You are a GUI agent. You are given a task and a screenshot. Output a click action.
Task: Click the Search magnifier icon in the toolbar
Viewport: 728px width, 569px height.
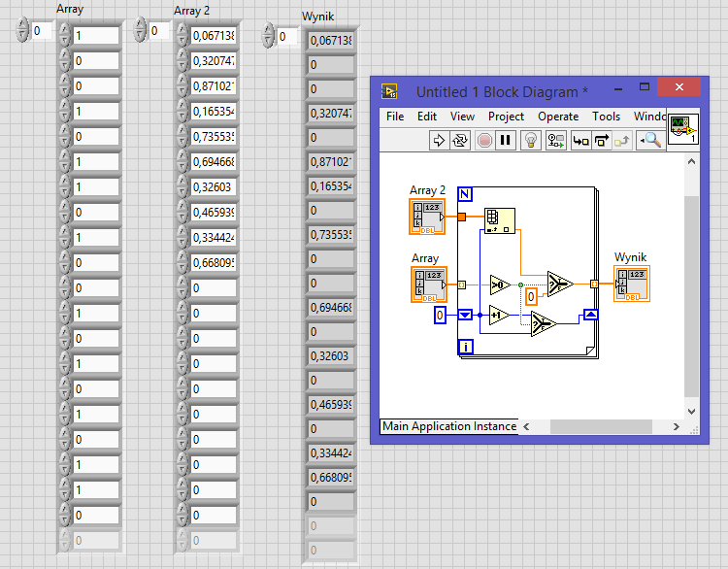[650, 140]
